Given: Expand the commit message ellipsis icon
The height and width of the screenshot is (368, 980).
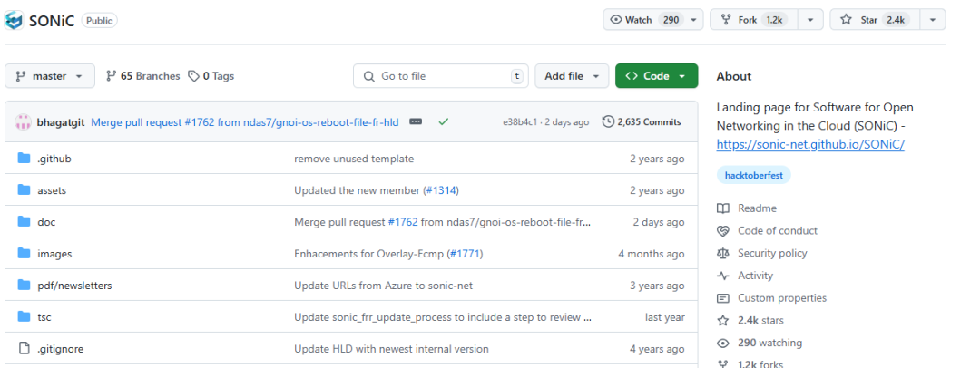Looking at the screenshot, I should (416, 121).
